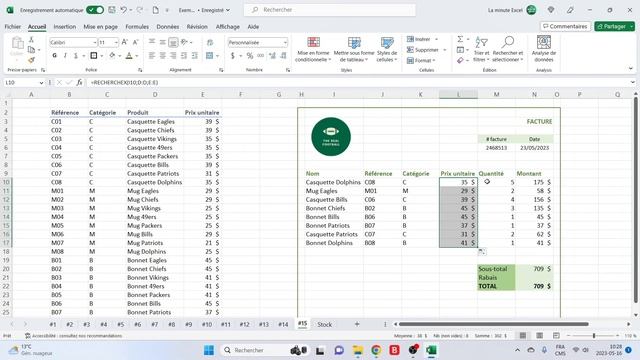
Task: Click the AutoSum sigma icon
Action: pyautogui.click(x=460, y=39)
